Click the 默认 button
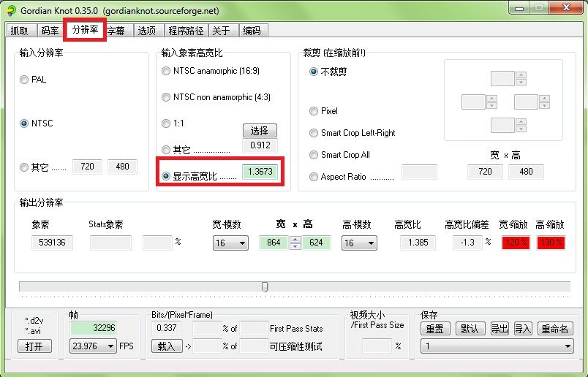 [471, 329]
